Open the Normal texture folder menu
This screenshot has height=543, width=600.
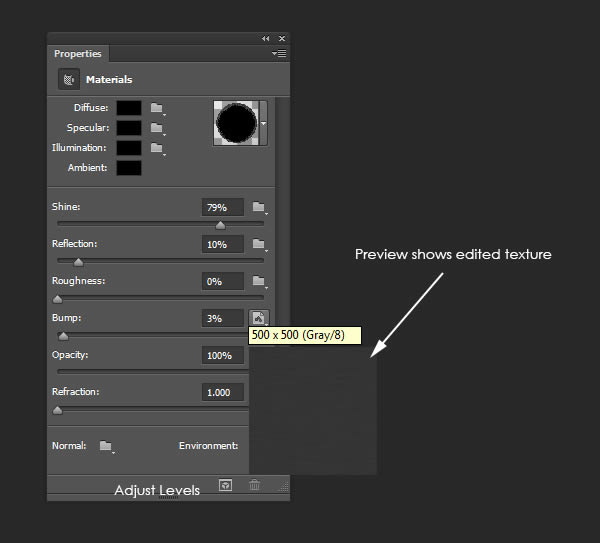click(106, 446)
